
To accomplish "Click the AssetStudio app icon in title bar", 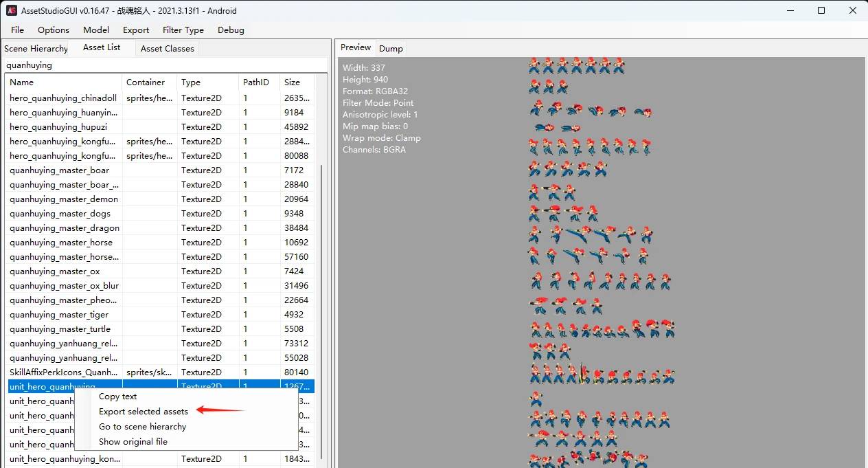I will coord(12,10).
